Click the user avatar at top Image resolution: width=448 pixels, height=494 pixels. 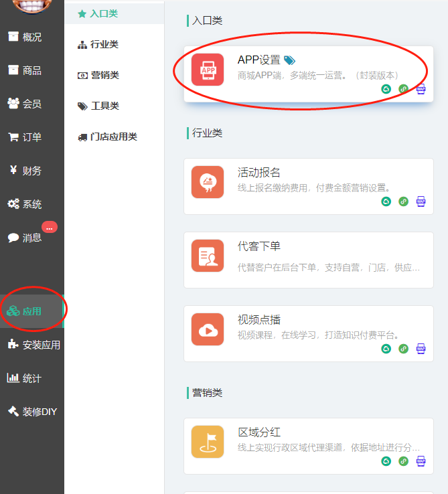point(31,6)
